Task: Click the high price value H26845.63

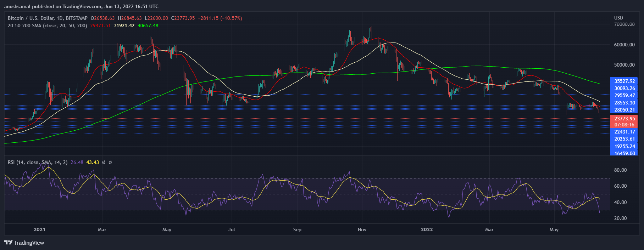Action: coord(129,18)
